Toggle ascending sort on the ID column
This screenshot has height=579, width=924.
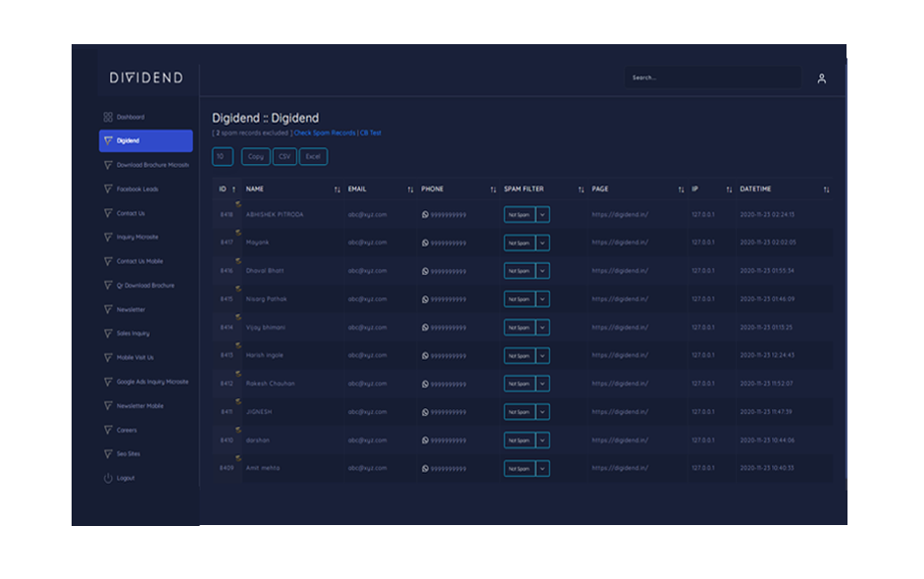231,189
